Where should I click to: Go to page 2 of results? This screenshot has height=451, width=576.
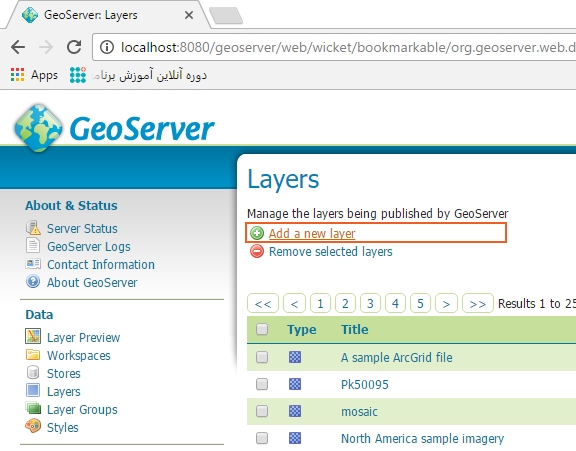coord(345,303)
